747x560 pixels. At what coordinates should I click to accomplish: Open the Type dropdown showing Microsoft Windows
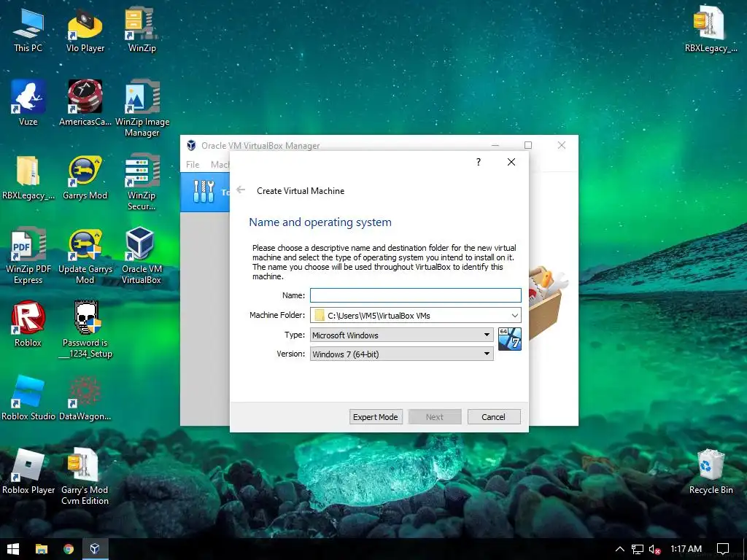point(402,335)
